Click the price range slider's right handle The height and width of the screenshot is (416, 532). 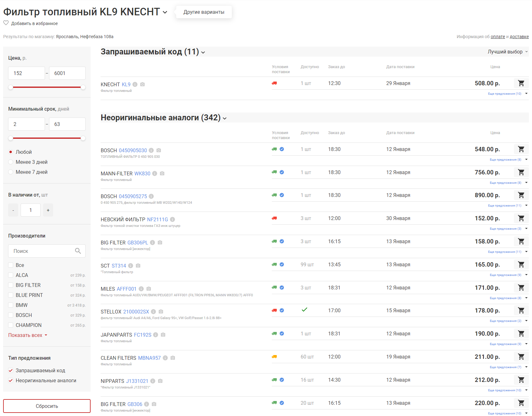click(x=83, y=87)
